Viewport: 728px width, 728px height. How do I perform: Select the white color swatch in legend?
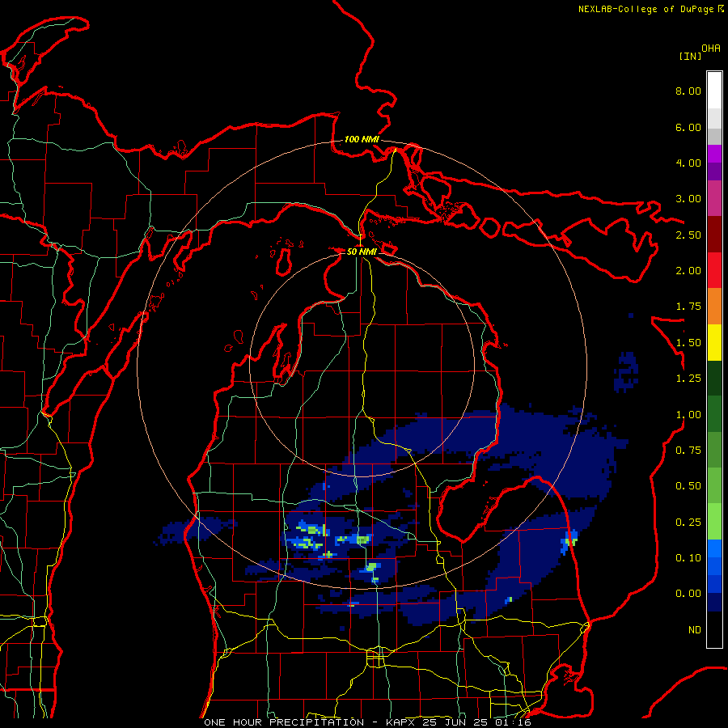pos(714,91)
